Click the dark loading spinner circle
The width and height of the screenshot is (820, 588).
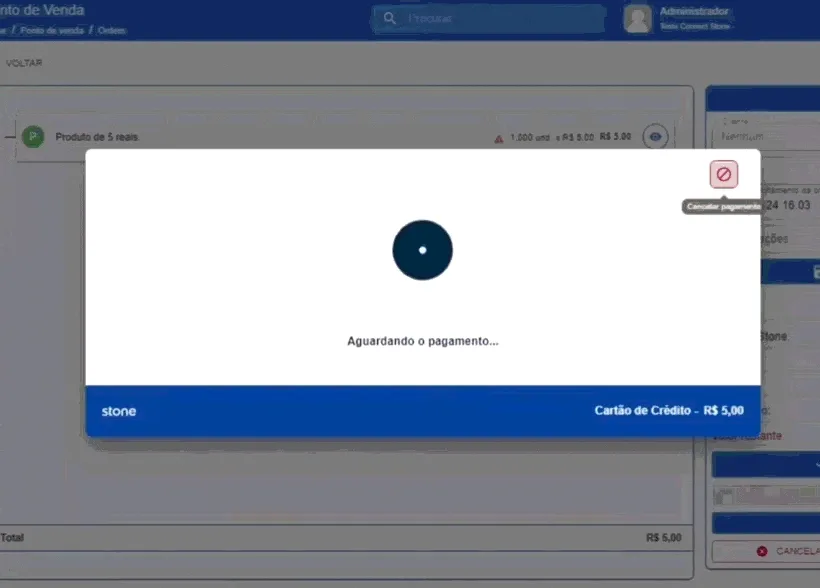423,250
